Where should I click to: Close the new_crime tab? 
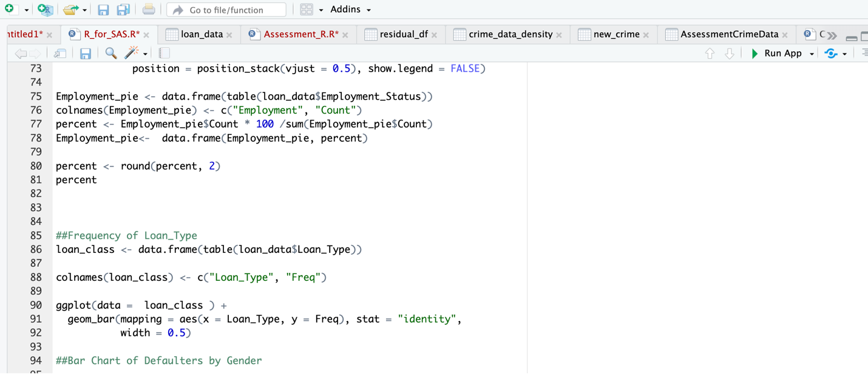646,35
